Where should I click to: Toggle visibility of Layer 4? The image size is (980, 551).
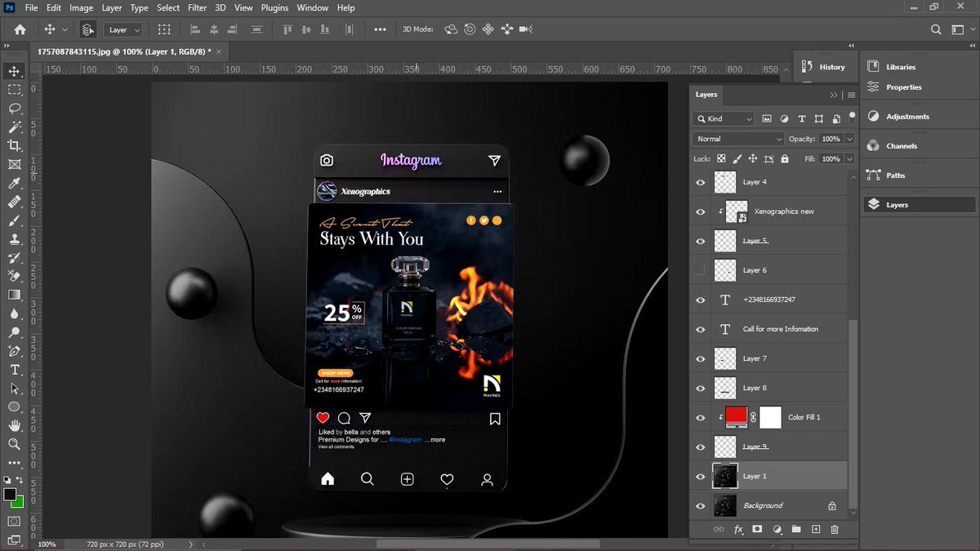click(700, 182)
